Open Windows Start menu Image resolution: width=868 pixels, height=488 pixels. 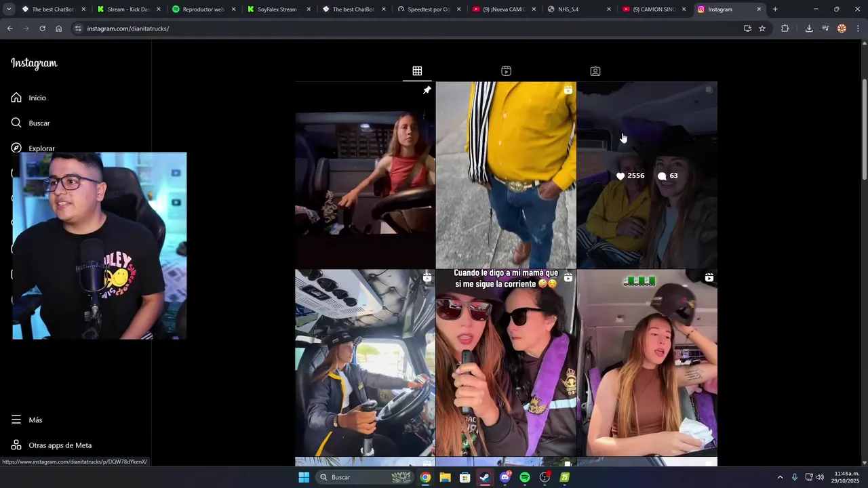pyautogui.click(x=304, y=477)
